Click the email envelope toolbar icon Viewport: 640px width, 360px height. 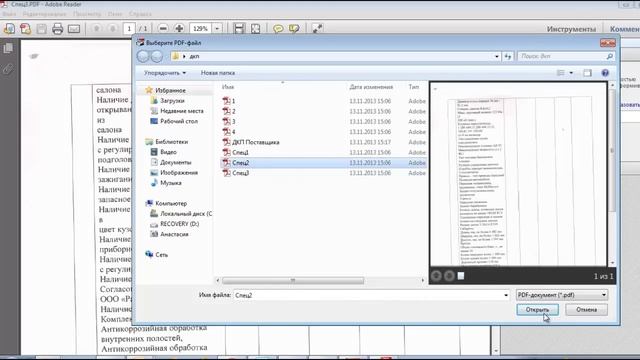click(x=74, y=29)
